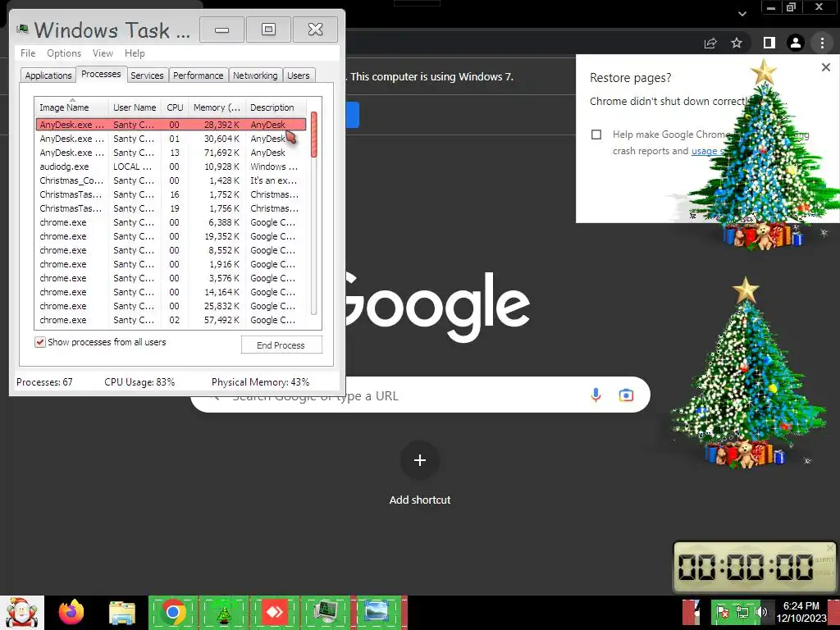Click the volume speaker tray icon
Screen dimensions: 840x630
pos(761,613)
